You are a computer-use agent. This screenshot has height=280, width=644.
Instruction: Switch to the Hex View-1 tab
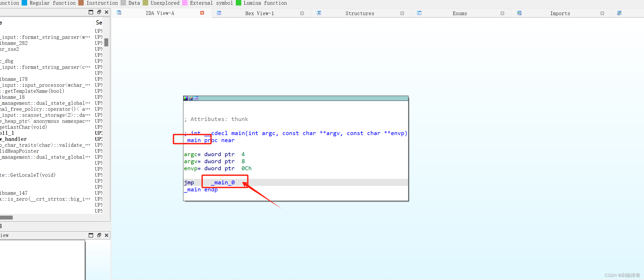pos(259,13)
